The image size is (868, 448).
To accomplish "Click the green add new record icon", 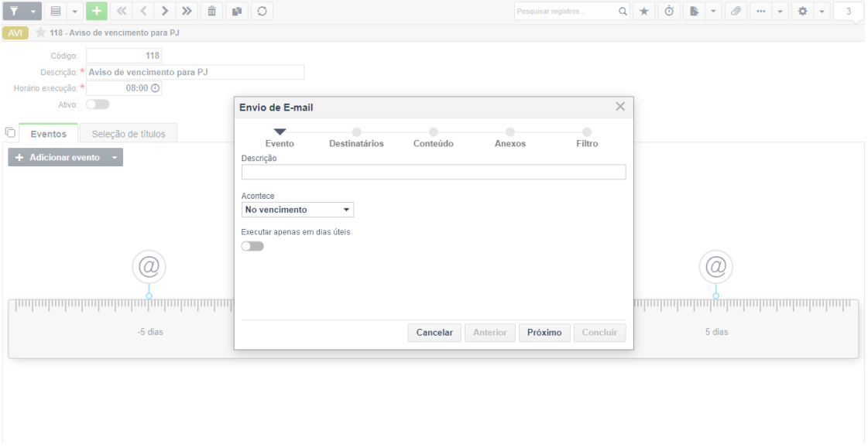I will 96,11.
